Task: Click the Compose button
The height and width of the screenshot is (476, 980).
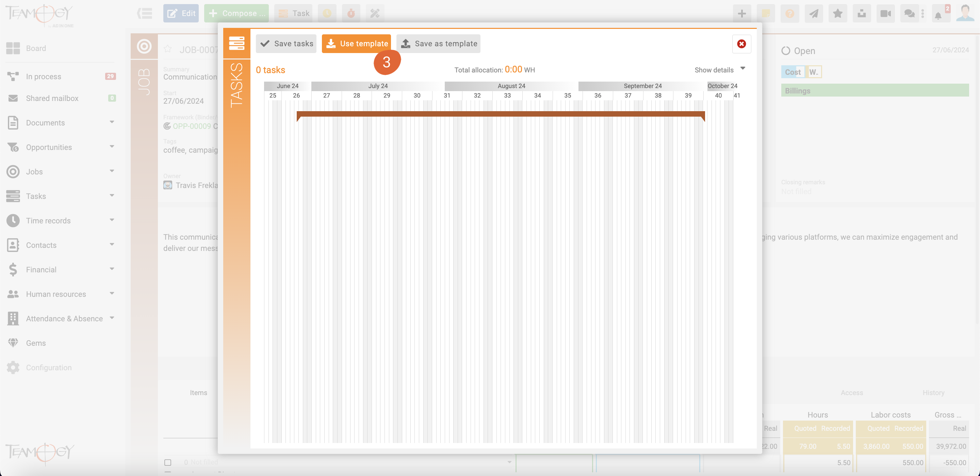Action: (236, 13)
